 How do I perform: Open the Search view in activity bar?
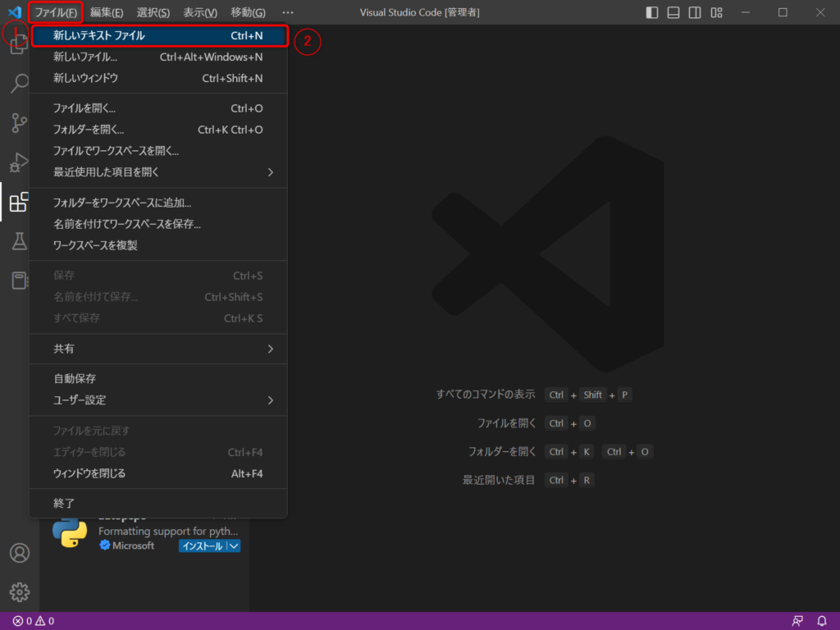20,83
